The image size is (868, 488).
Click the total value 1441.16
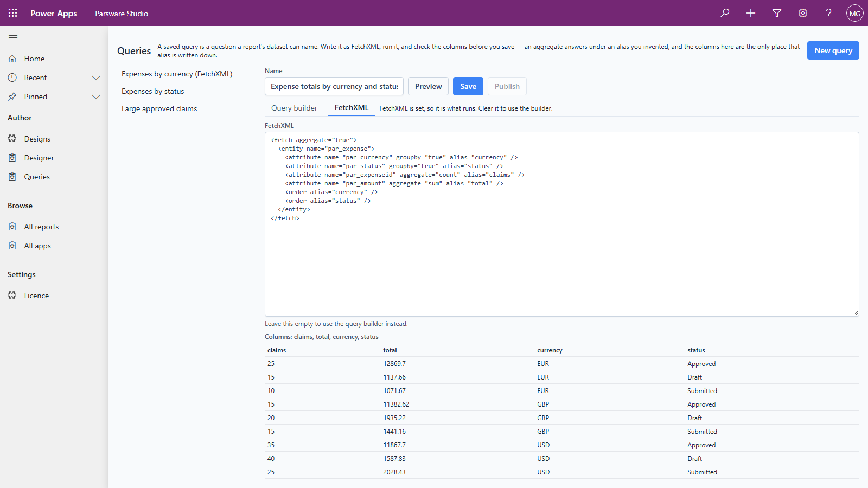click(394, 432)
